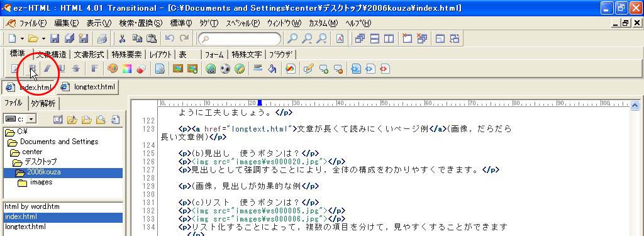Click the soccer ball icon
This screenshot has height=236, width=644.
click(x=225, y=69)
